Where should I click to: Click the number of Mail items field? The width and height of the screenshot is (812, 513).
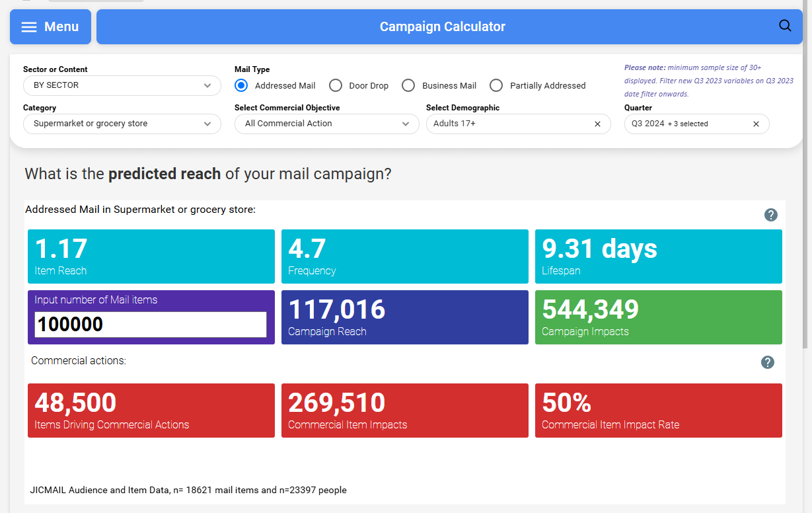pyautogui.click(x=151, y=325)
